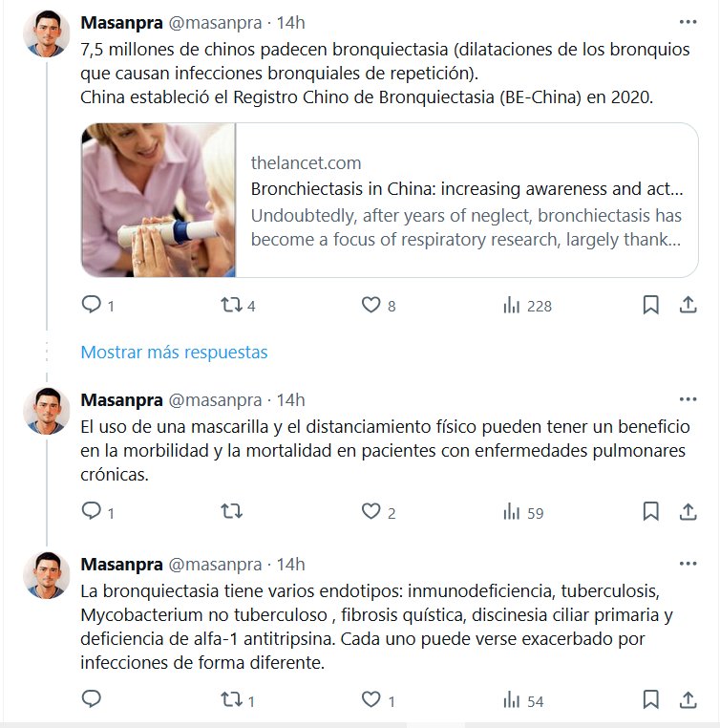View analytics showing 54 views
Viewport: 720px width, 728px height.
[x=523, y=700]
